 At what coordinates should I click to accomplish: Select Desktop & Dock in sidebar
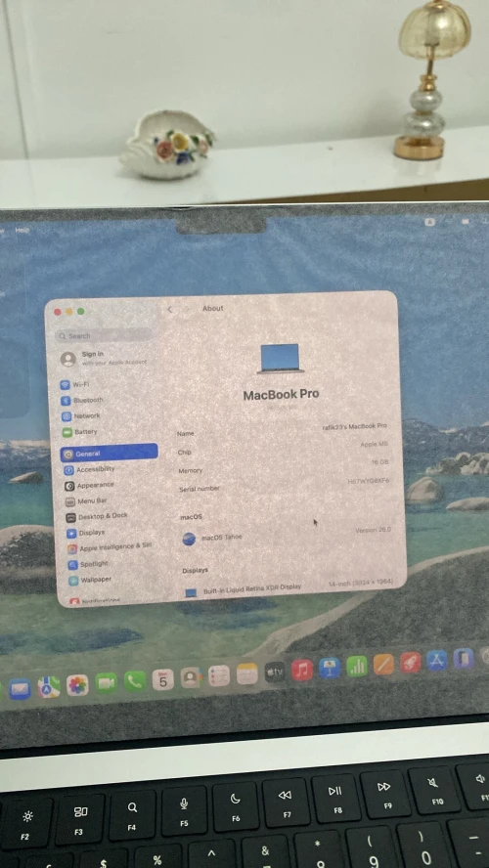tap(97, 516)
